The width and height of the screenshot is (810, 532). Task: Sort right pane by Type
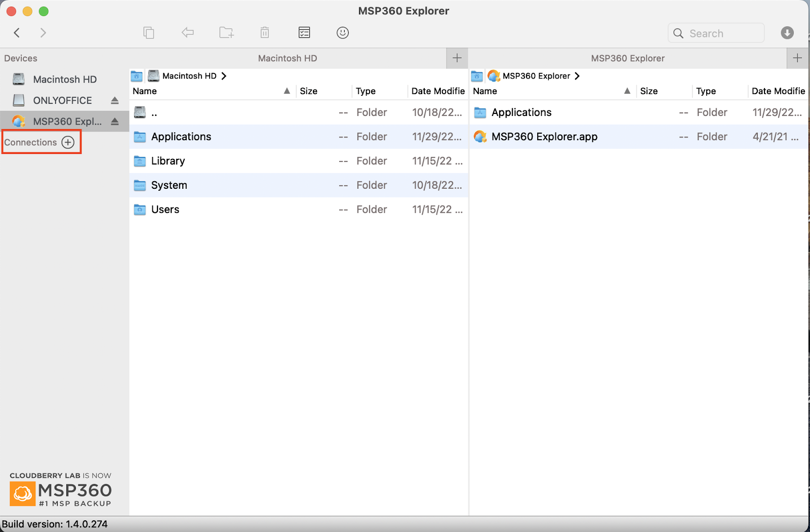720,91
